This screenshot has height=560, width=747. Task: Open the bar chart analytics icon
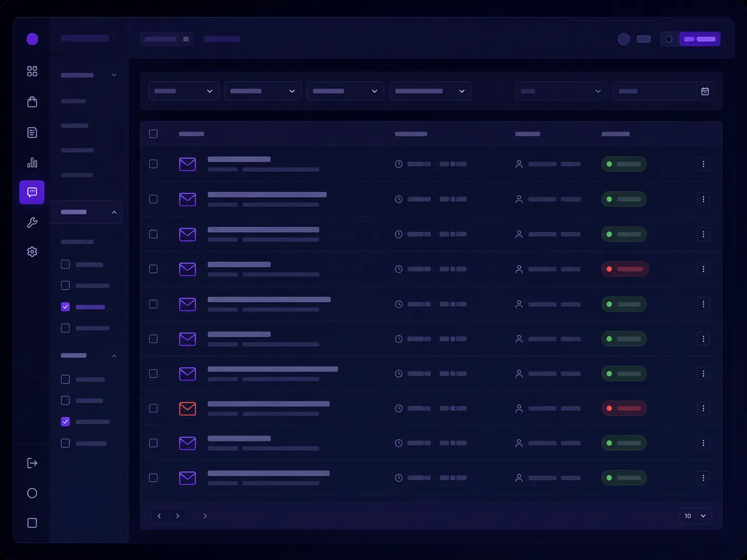(32, 162)
